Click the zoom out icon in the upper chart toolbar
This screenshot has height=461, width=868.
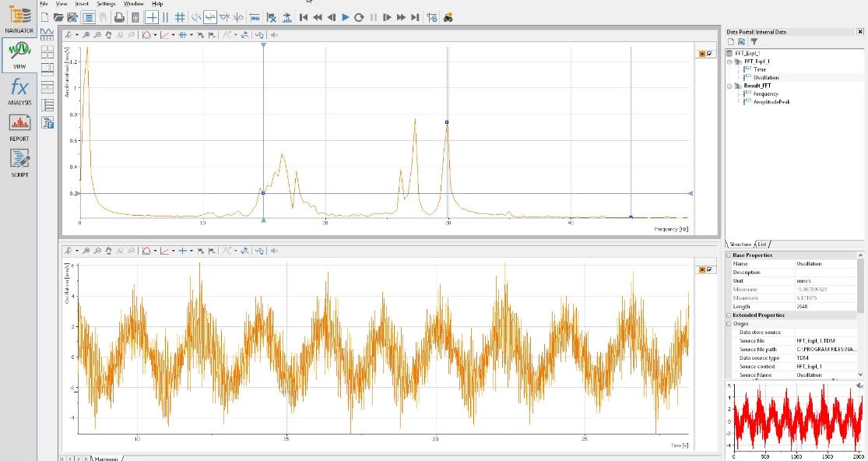click(97, 35)
